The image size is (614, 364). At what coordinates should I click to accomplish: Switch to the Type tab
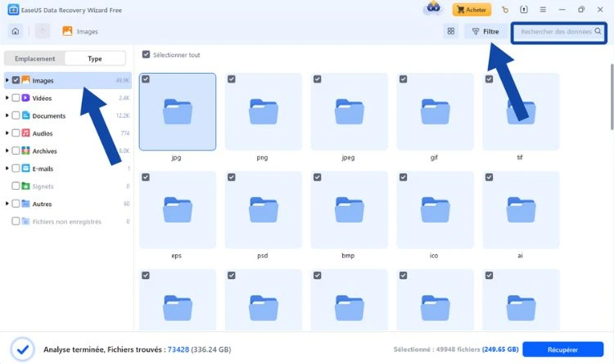click(x=95, y=58)
